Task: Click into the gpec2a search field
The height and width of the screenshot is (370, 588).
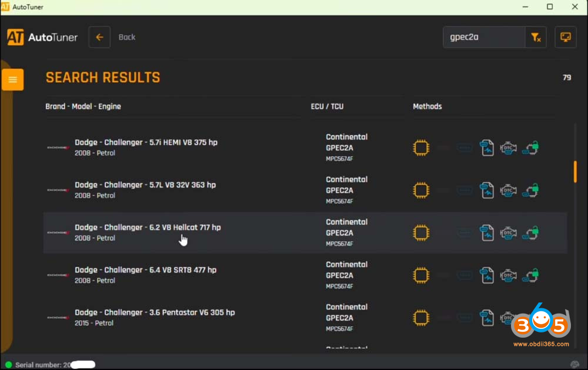Action: click(484, 37)
